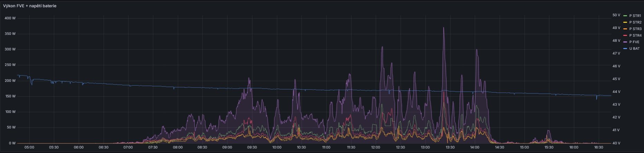Click the 16:00 time axis label

[x=574, y=147]
